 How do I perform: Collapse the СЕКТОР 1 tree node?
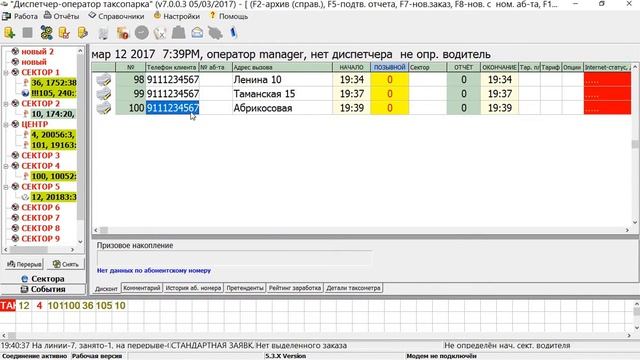6,73
